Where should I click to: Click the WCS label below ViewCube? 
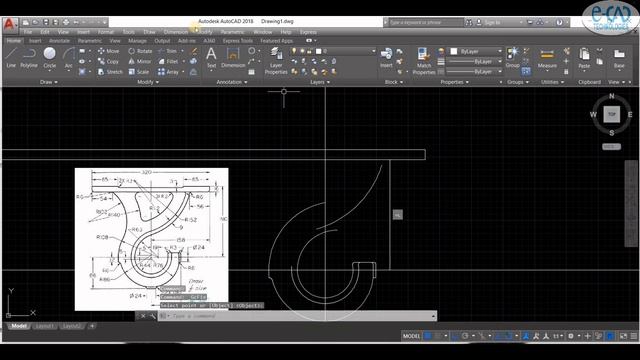[611, 147]
